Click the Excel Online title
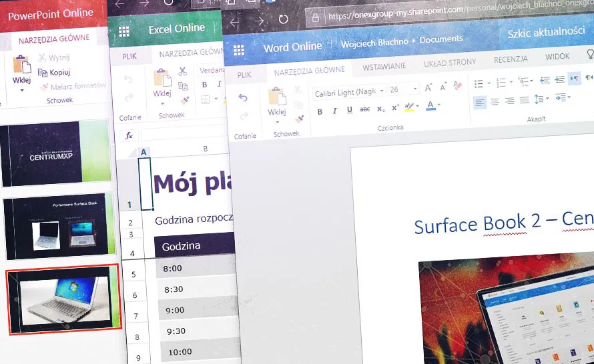 (x=177, y=29)
